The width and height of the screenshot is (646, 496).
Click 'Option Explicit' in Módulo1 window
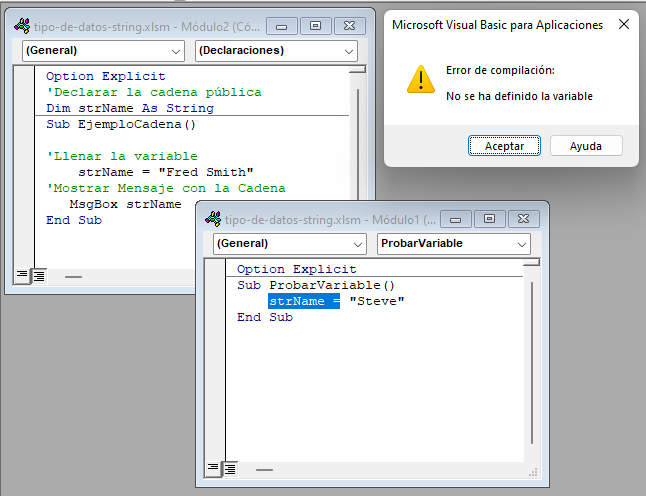[x=297, y=269]
